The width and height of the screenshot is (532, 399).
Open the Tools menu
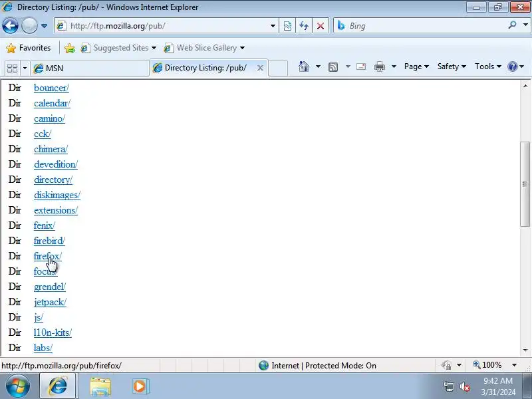488,66
